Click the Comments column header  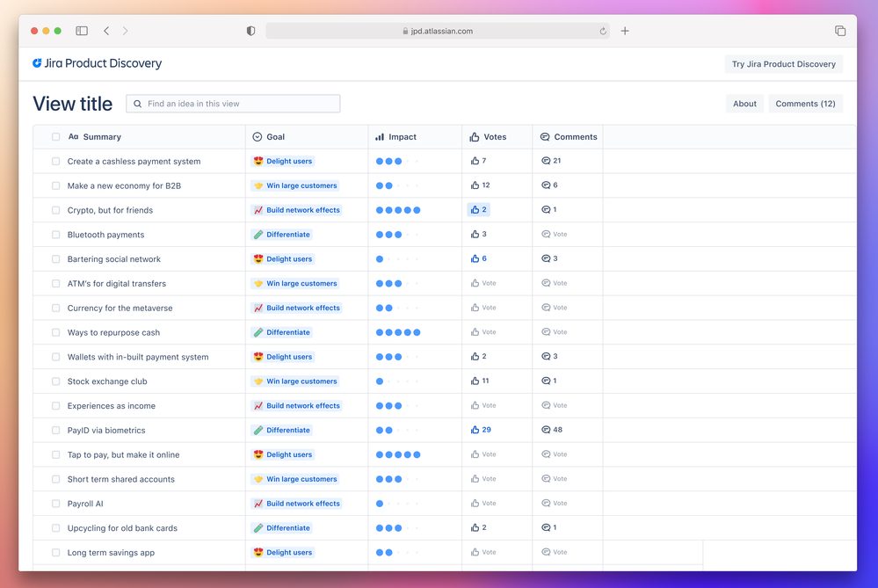pos(569,136)
